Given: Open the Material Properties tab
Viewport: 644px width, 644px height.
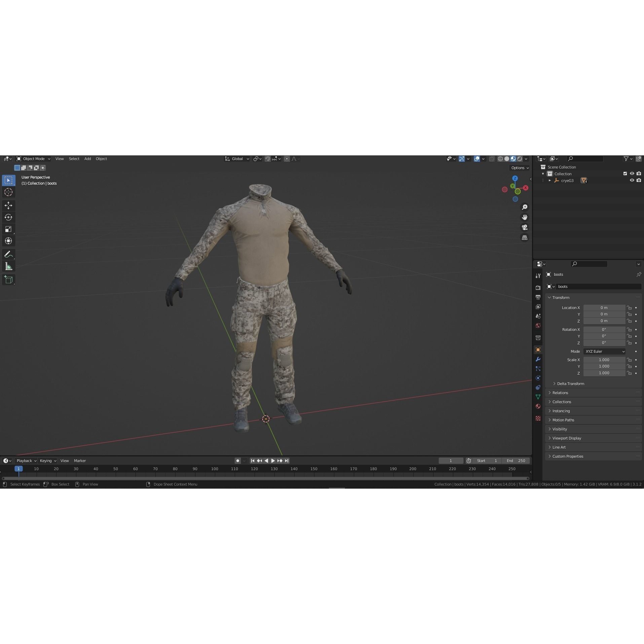Looking at the screenshot, I should point(538,406).
